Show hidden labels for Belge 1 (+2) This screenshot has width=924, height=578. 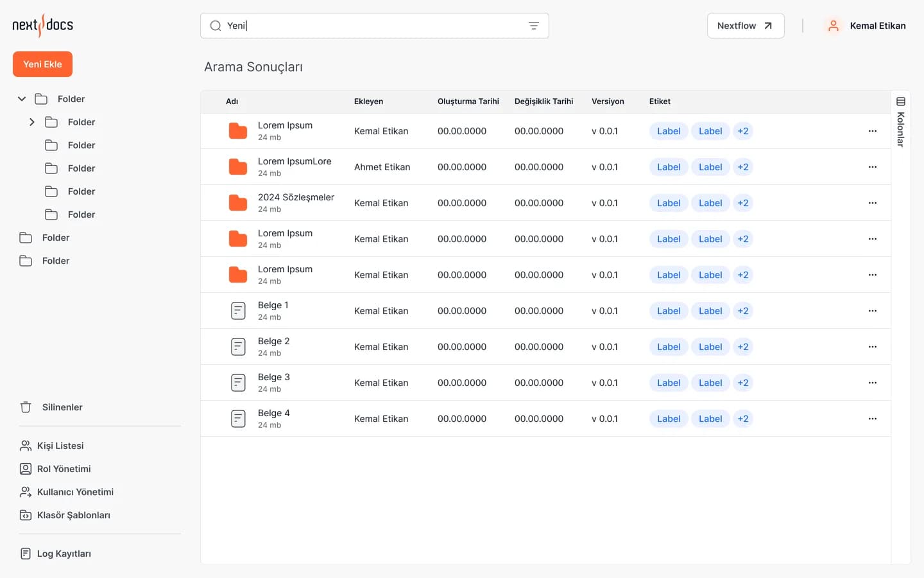coord(743,311)
